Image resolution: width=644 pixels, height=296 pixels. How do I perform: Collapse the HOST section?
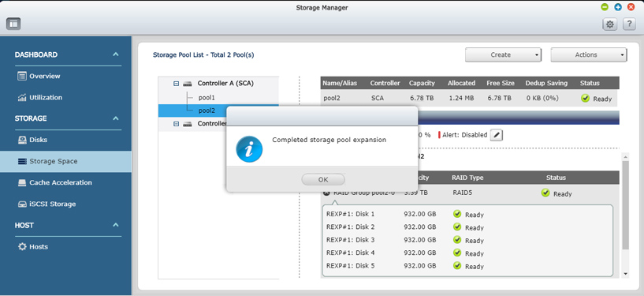[x=116, y=225]
